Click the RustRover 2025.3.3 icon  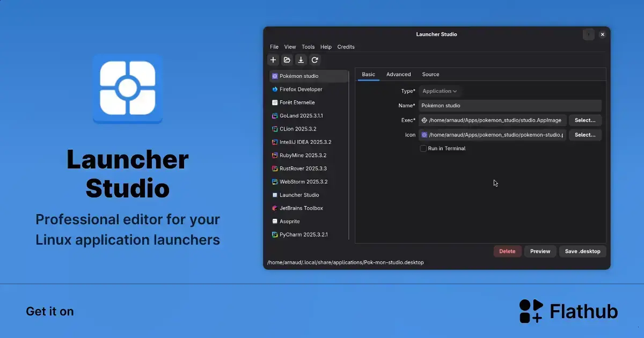(275, 168)
